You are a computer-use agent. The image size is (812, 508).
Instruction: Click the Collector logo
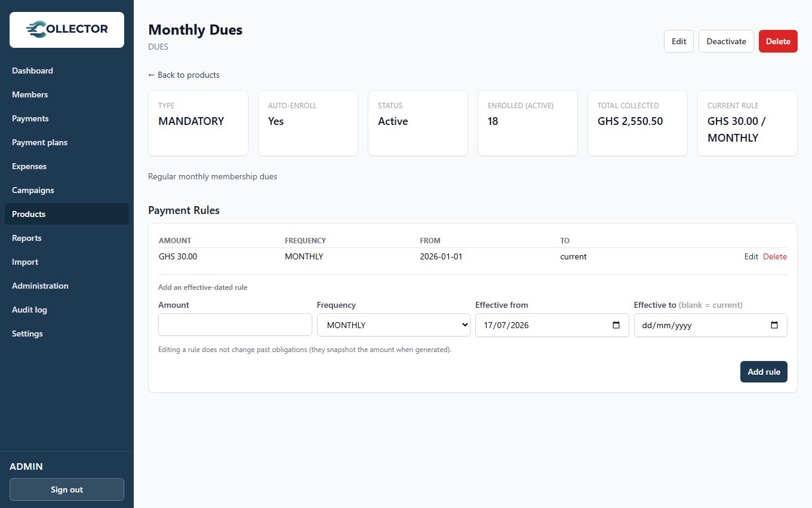pos(67,30)
